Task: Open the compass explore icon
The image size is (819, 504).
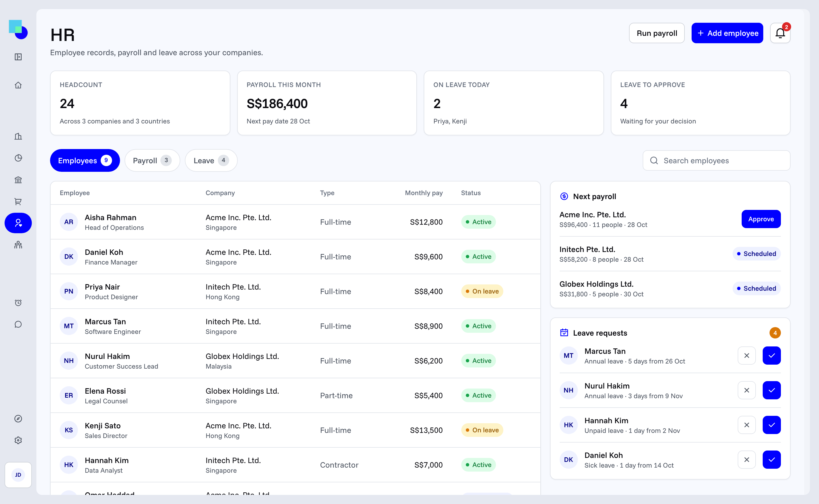Action: 18,419
